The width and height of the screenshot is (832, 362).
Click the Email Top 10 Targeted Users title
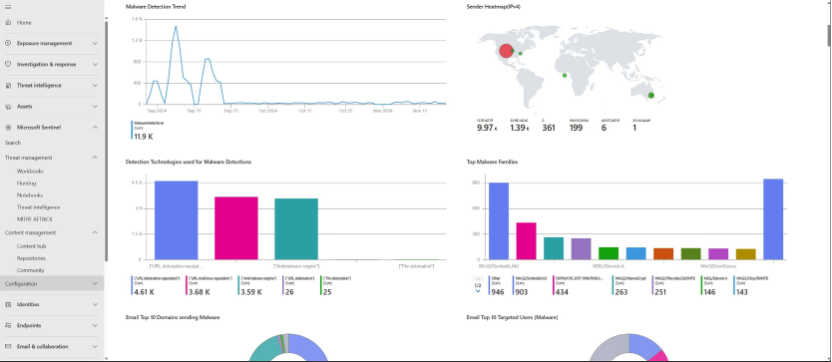click(512, 317)
